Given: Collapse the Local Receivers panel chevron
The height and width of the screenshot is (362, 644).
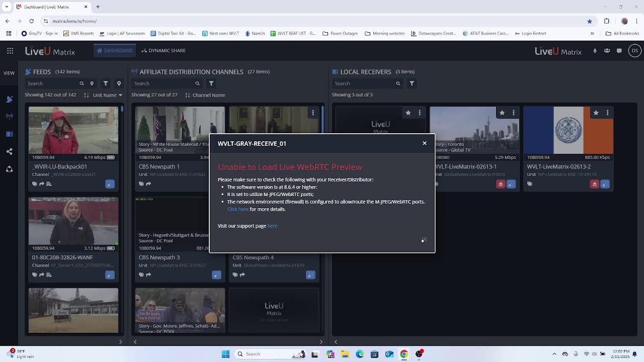Looking at the screenshot, I should [336, 342].
